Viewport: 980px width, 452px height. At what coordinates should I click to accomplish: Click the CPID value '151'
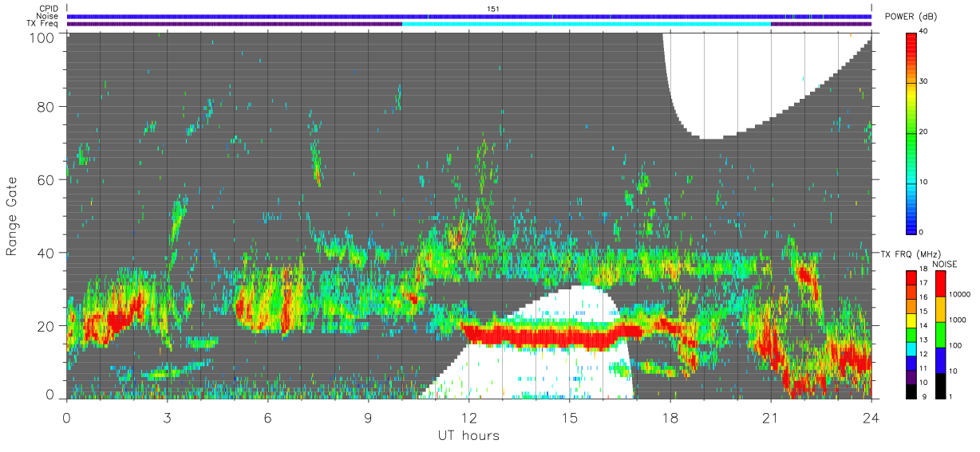tap(492, 9)
